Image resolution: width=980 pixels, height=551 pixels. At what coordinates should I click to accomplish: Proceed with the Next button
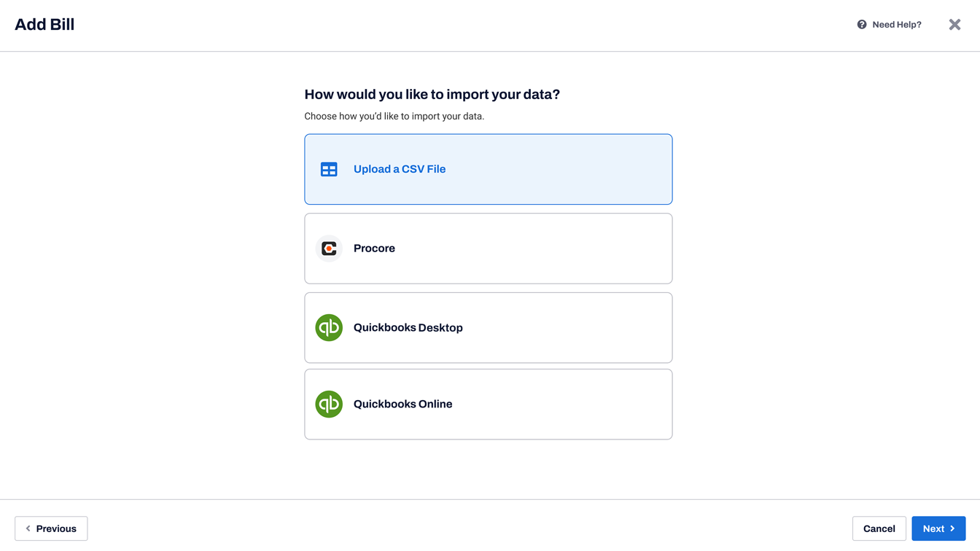click(x=938, y=528)
